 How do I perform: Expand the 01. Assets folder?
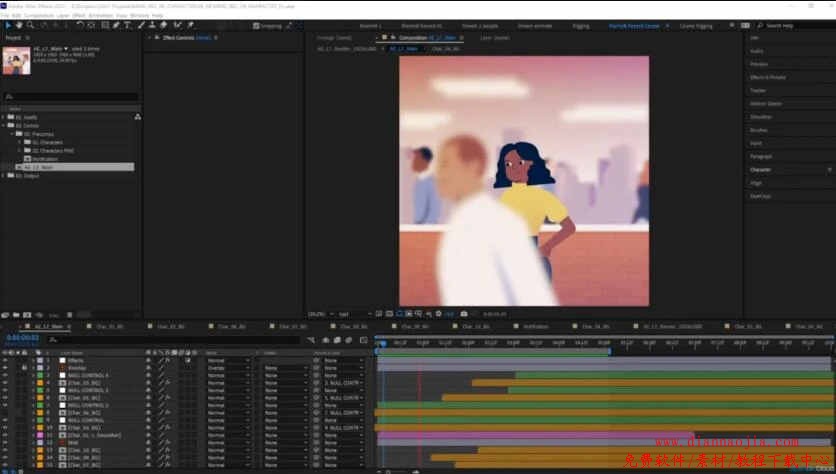point(4,116)
